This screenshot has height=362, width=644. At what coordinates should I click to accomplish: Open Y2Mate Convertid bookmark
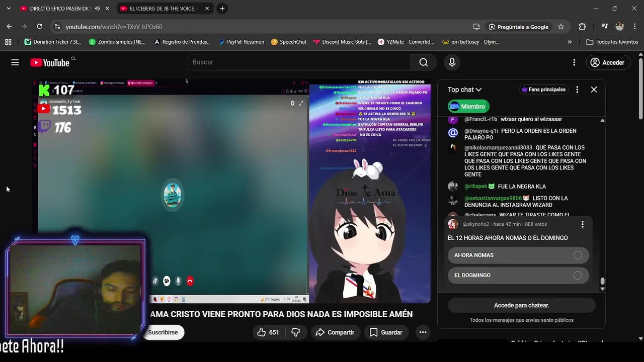[406, 42]
